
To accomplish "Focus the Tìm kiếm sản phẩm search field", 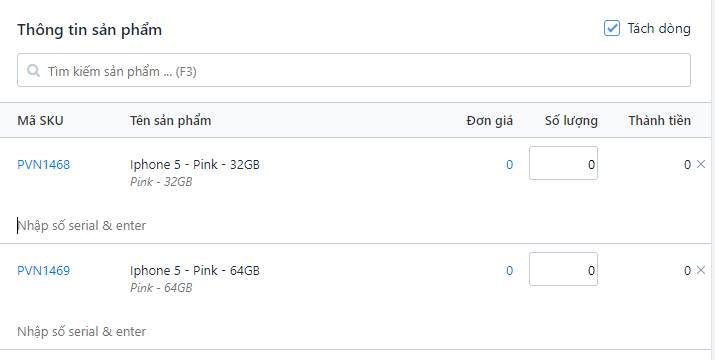I will point(354,70).
